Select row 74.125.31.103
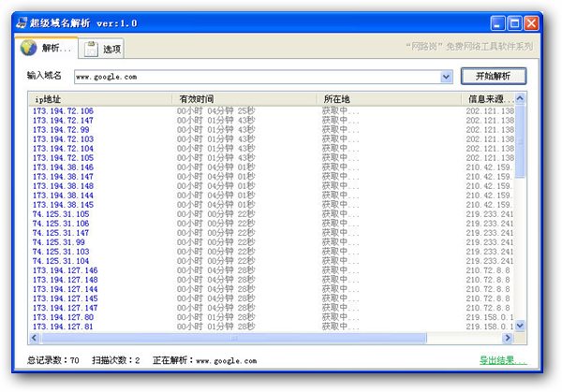 pyautogui.click(x=272, y=252)
